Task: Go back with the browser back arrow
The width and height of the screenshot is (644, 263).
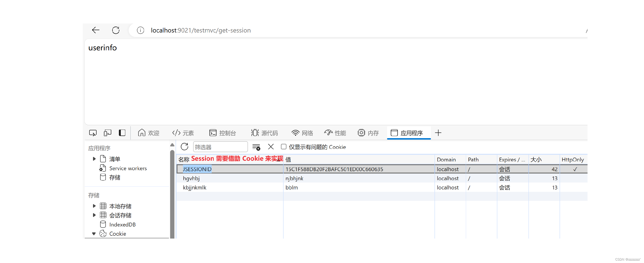Action: (96, 30)
